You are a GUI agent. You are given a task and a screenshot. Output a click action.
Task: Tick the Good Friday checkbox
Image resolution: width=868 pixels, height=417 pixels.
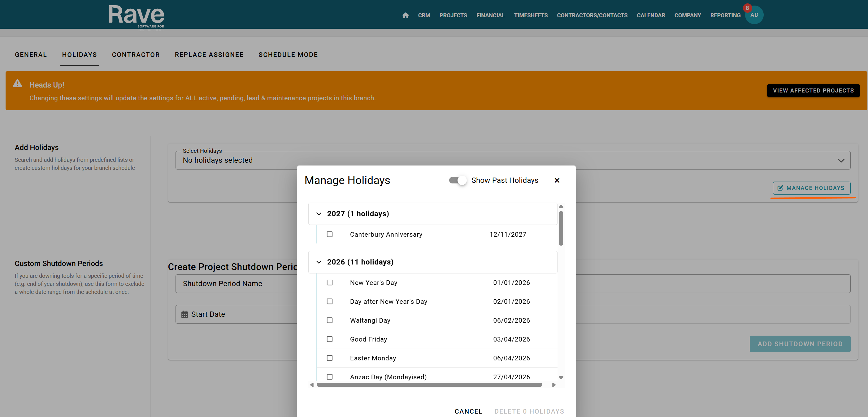click(330, 339)
